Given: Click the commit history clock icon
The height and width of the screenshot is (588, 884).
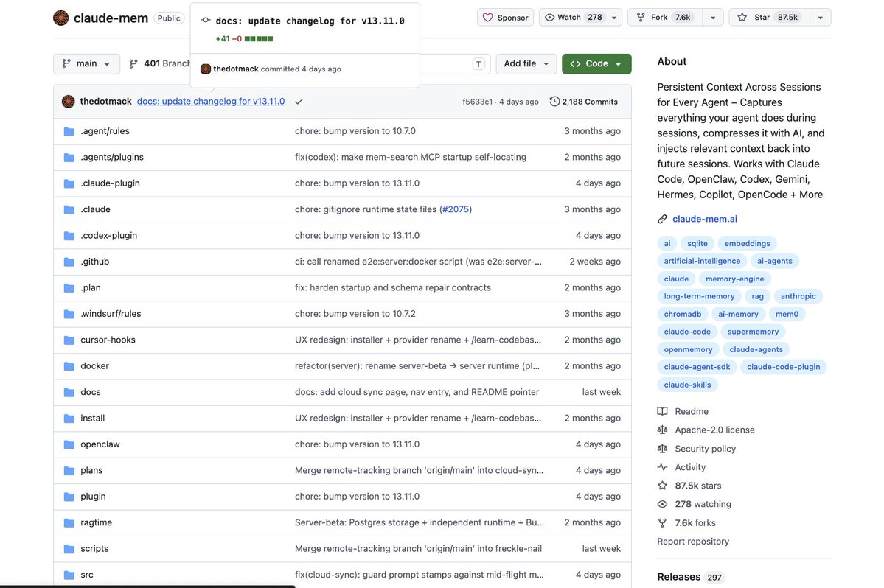Looking at the screenshot, I should click(554, 102).
